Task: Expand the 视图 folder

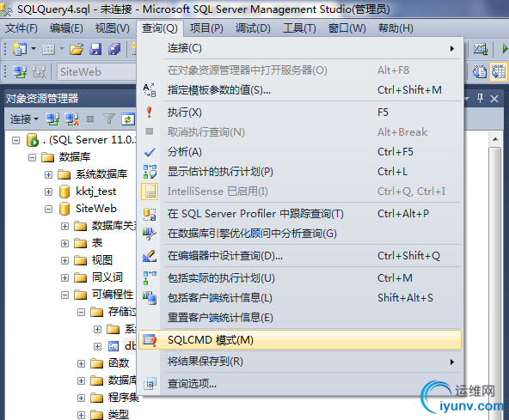Action: click(65, 260)
